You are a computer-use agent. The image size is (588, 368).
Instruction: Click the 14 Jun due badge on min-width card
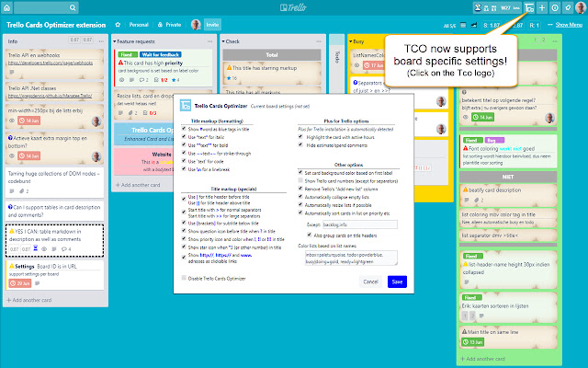(28, 121)
